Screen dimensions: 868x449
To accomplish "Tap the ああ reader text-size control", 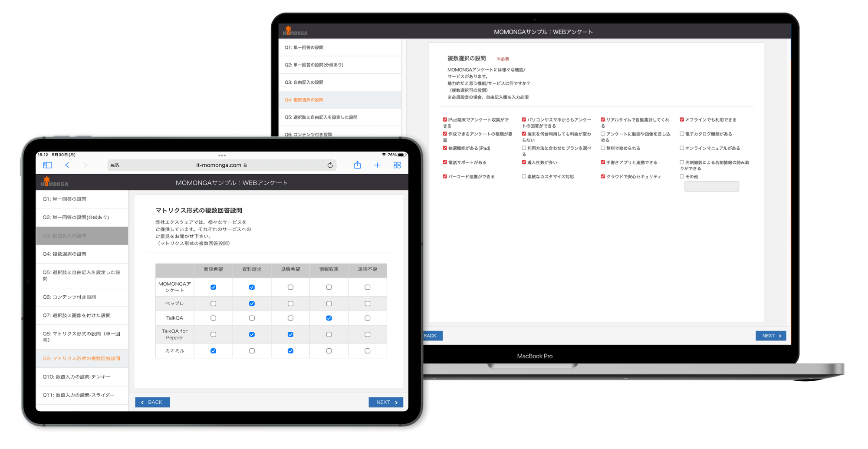I will click(x=115, y=165).
